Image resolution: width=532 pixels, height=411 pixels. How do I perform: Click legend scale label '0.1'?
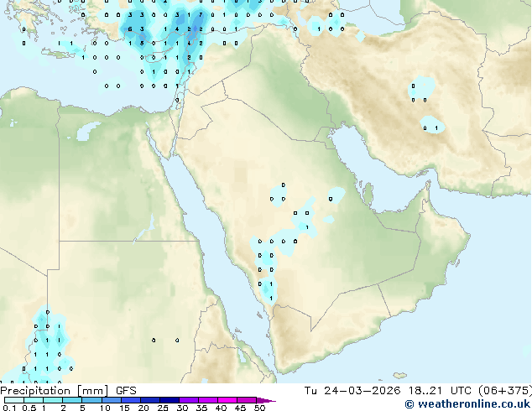9,408
